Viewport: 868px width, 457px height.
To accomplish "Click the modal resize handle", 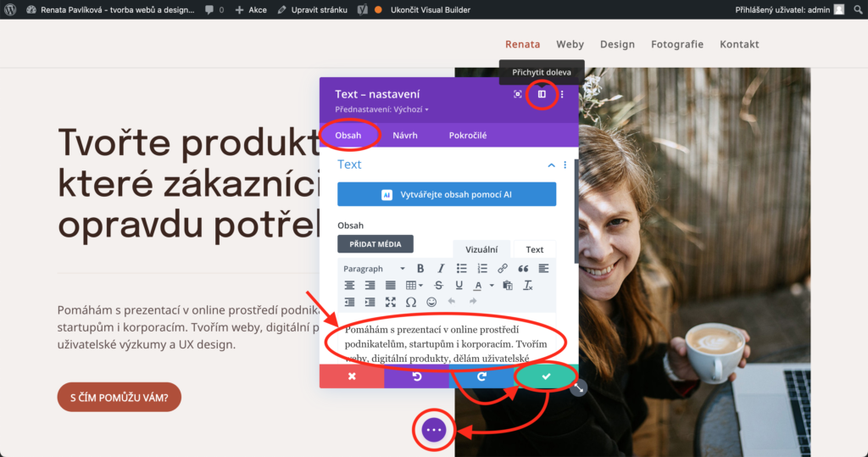I will coord(578,387).
